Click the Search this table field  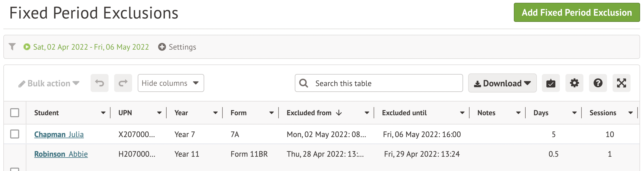[379, 83]
